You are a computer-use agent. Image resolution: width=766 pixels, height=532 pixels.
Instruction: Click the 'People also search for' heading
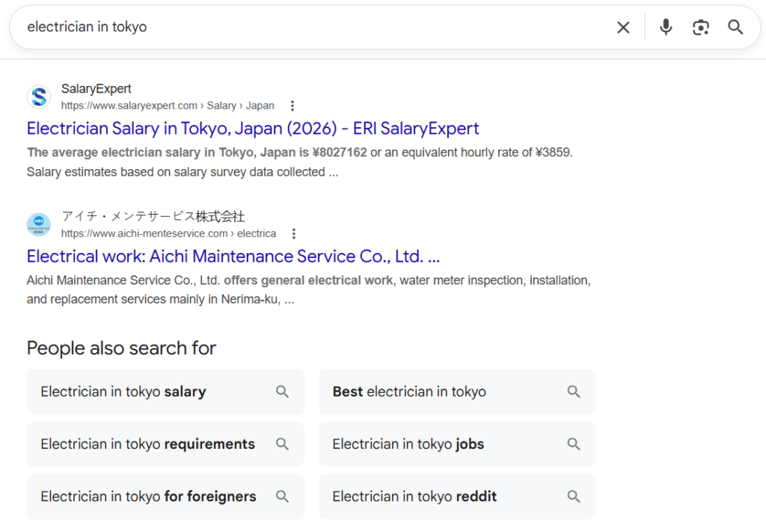point(121,349)
